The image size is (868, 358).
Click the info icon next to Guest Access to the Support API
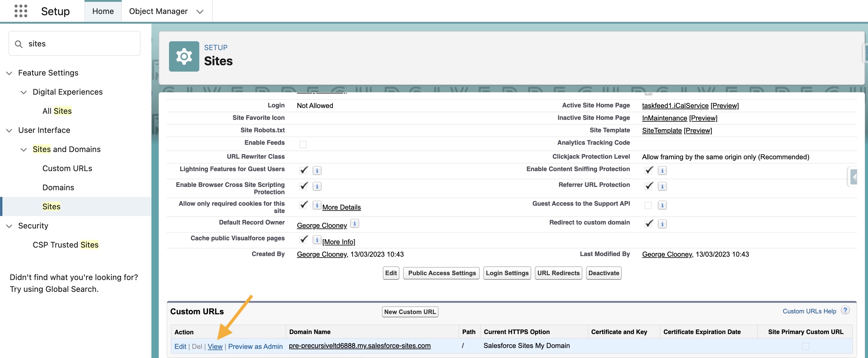point(663,205)
